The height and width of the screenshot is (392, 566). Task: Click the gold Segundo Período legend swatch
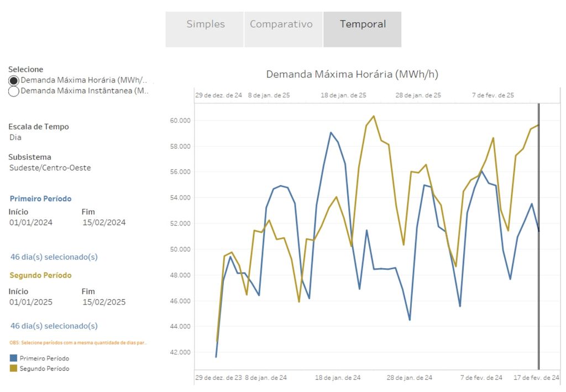click(13, 369)
